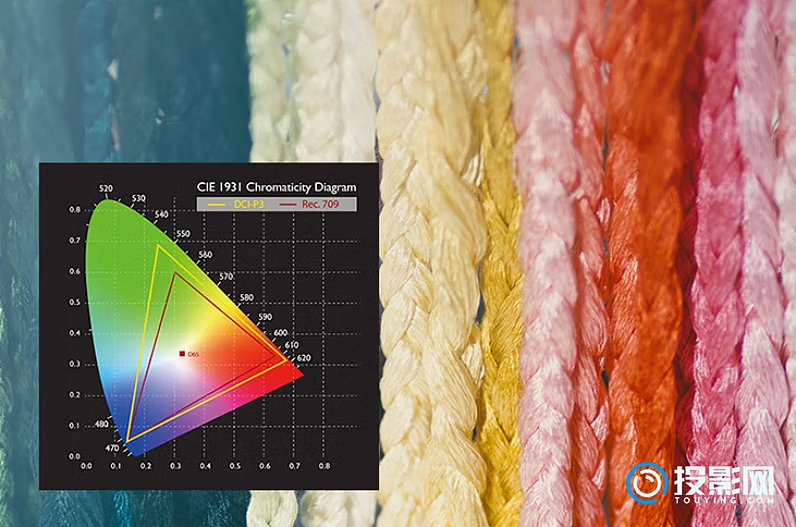The image size is (796, 527).
Task: Click the 520 wavelength label
Action: coord(107,188)
